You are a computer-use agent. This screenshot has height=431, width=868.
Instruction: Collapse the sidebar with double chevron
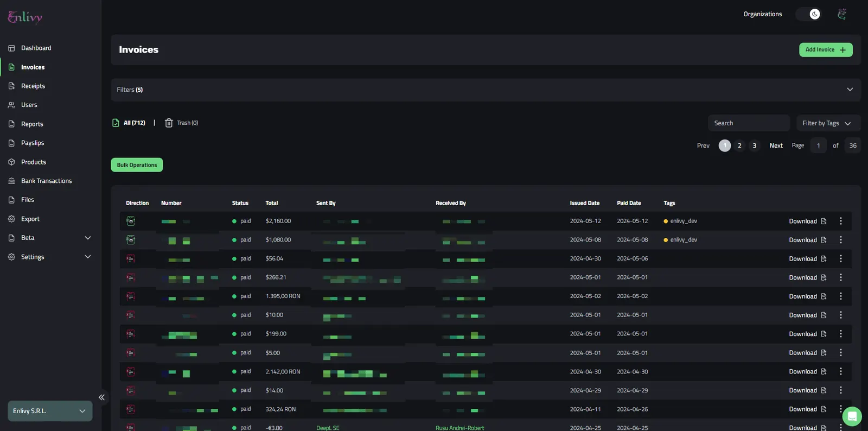(101, 397)
